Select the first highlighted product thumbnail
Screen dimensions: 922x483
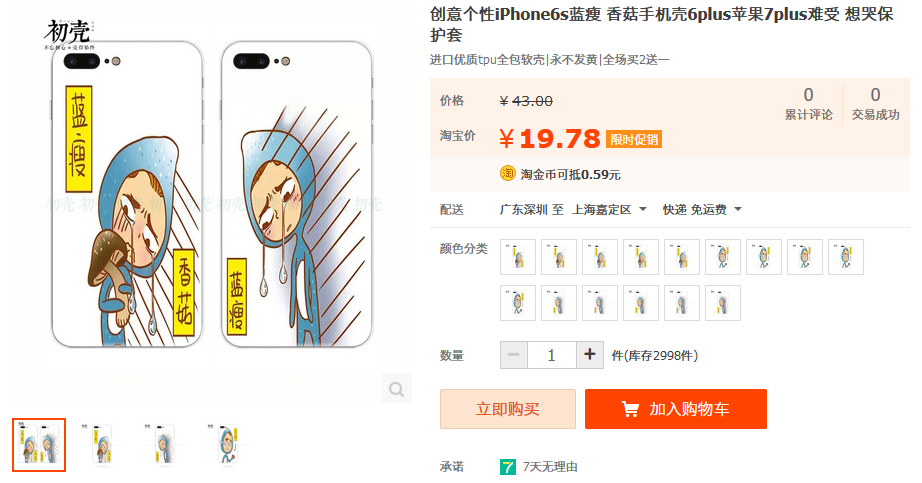pyautogui.click(x=39, y=445)
